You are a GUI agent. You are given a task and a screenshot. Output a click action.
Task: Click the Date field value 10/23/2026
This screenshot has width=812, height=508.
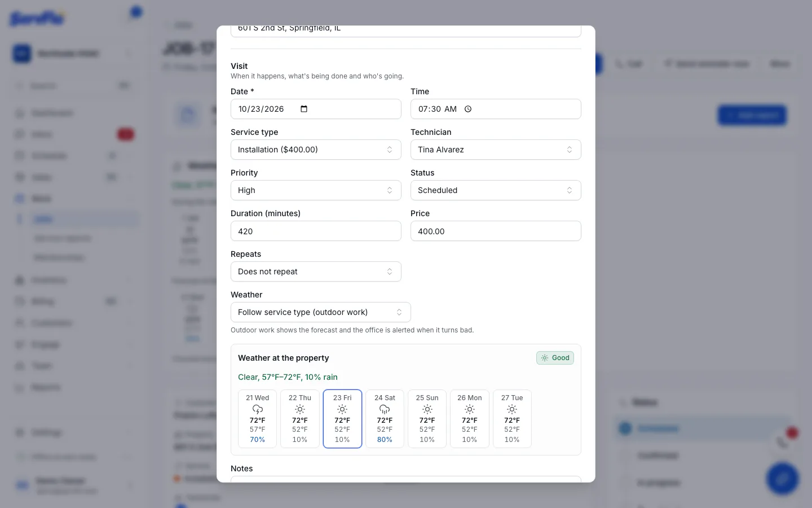click(x=261, y=109)
